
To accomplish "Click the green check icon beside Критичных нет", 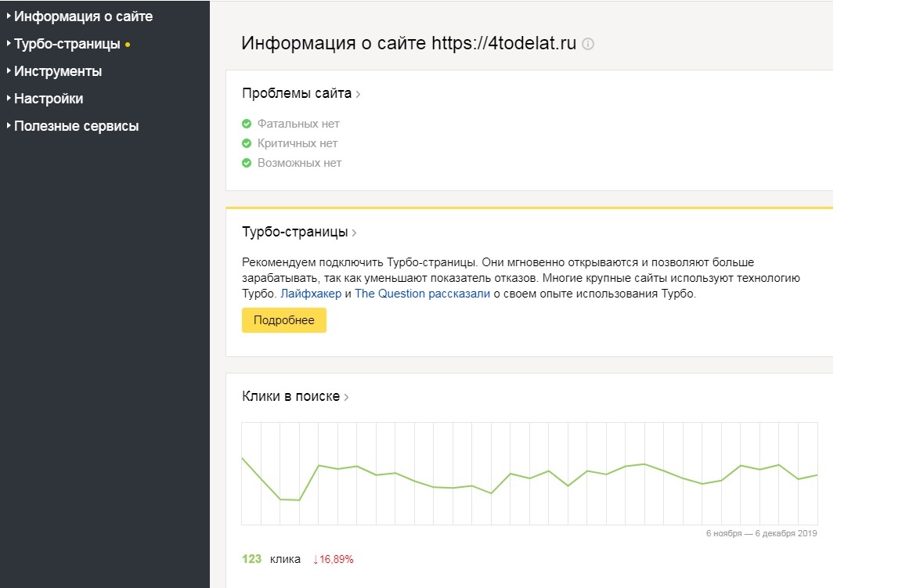I will click(x=247, y=143).
